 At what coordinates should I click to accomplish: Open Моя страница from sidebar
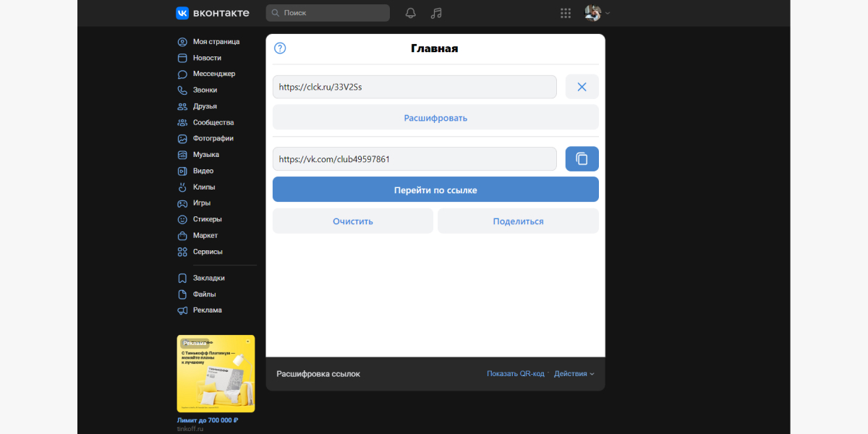[216, 42]
